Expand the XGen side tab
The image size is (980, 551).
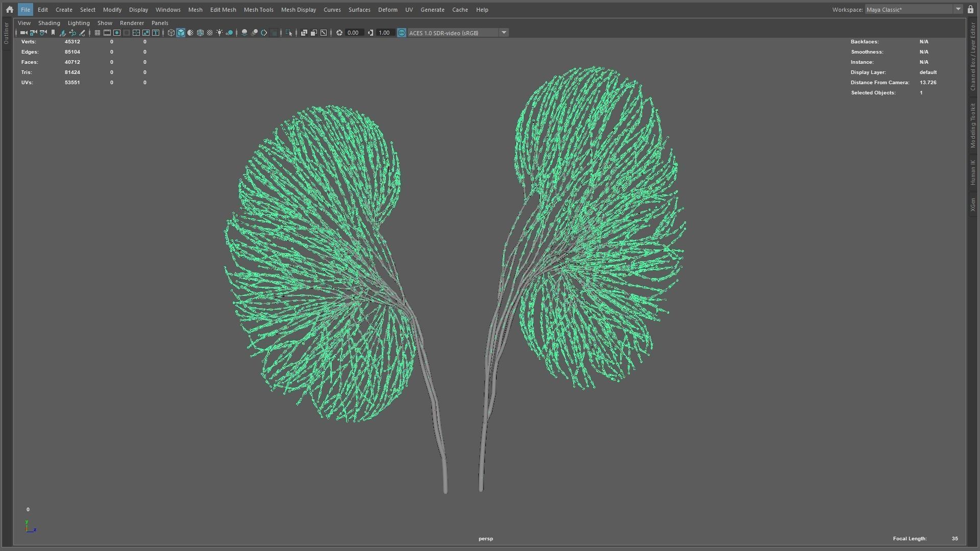[x=973, y=205]
